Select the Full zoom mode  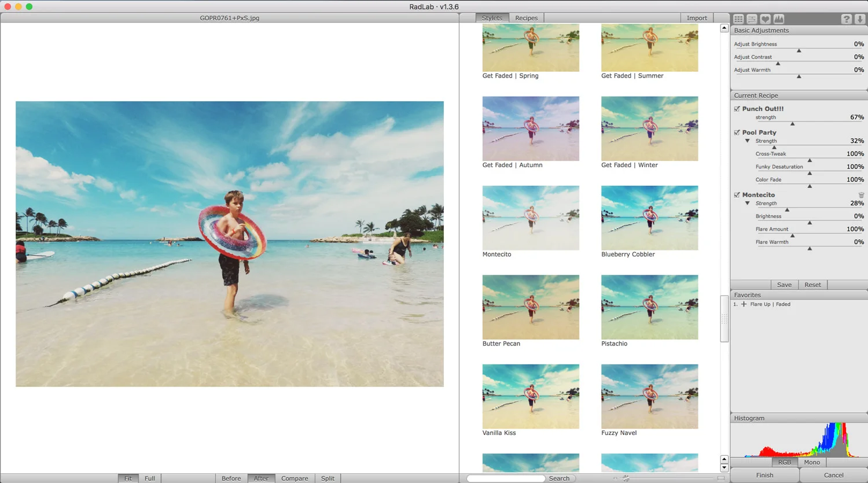pyautogui.click(x=150, y=478)
